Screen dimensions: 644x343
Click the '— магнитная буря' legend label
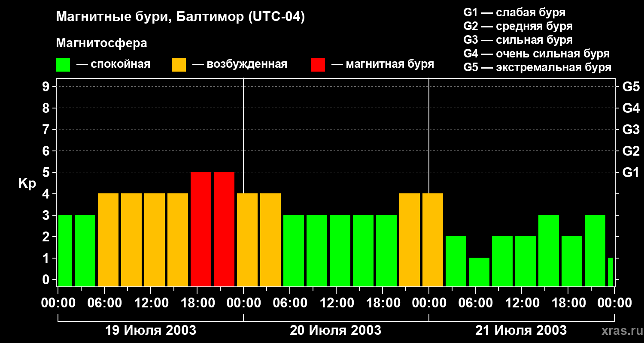383,64
